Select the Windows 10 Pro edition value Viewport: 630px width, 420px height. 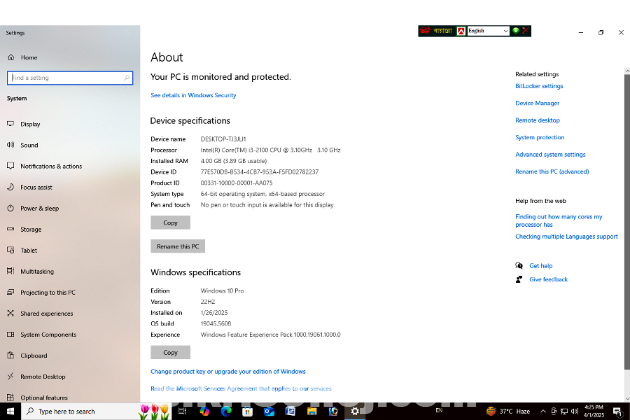222,291
